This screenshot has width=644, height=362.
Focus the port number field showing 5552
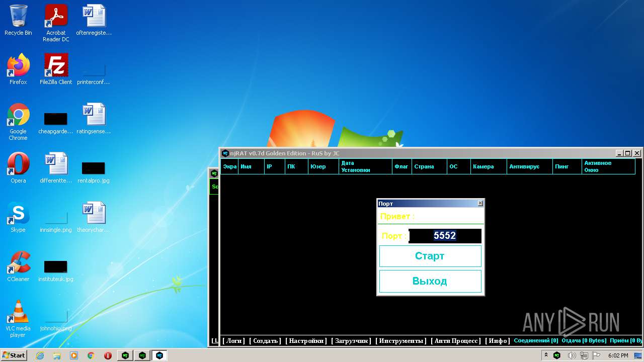click(x=445, y=236)
